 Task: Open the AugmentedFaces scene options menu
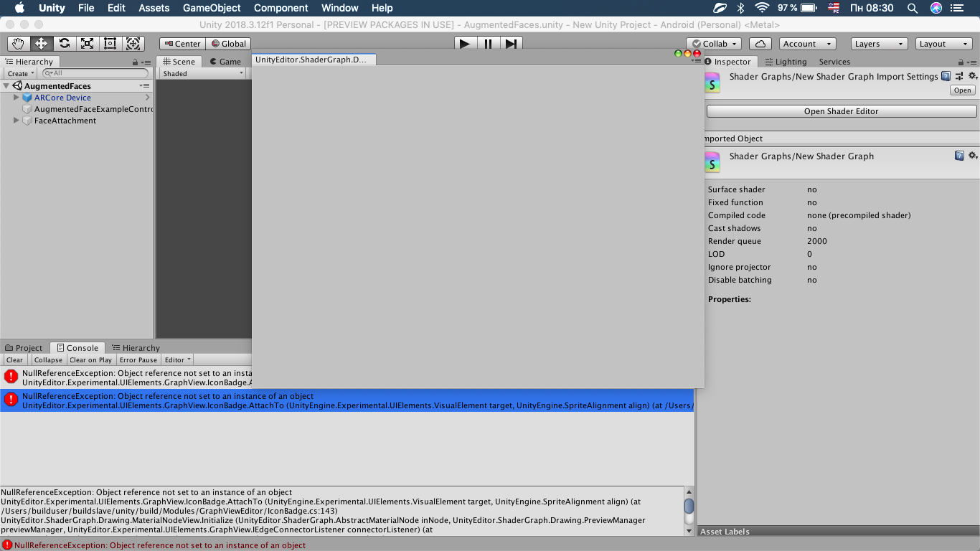(145, 86)
